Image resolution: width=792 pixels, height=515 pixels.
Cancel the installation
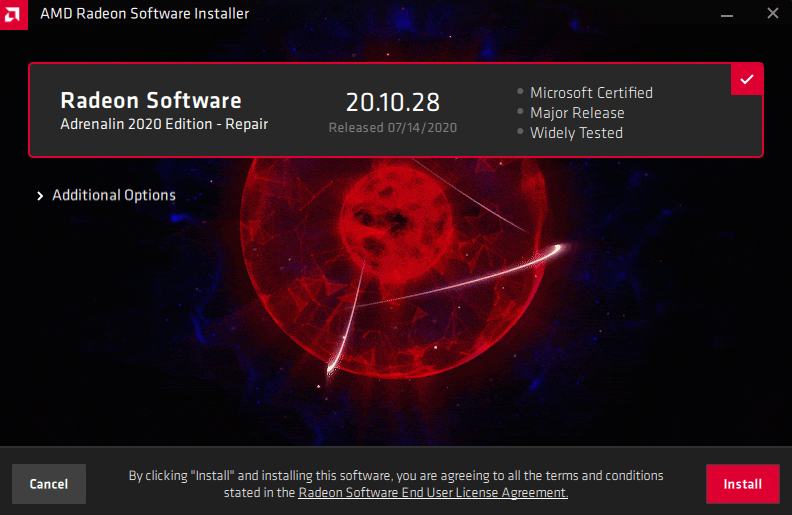click(49, 484)
